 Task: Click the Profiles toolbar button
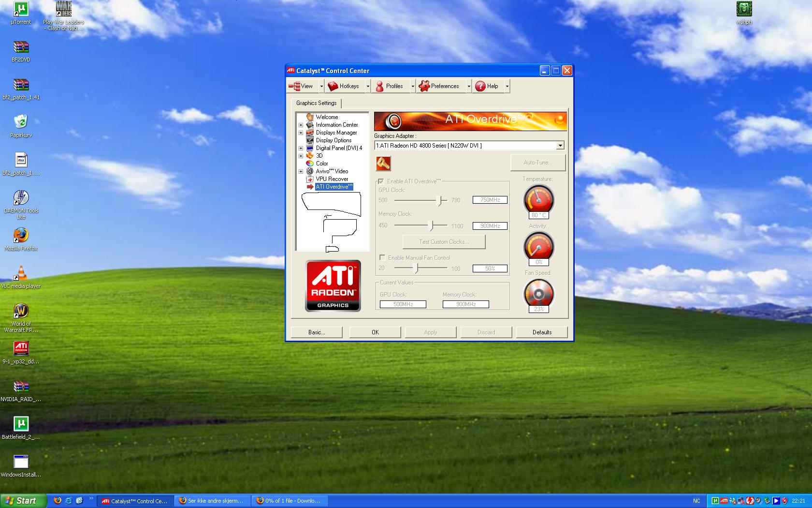point(391,86)
